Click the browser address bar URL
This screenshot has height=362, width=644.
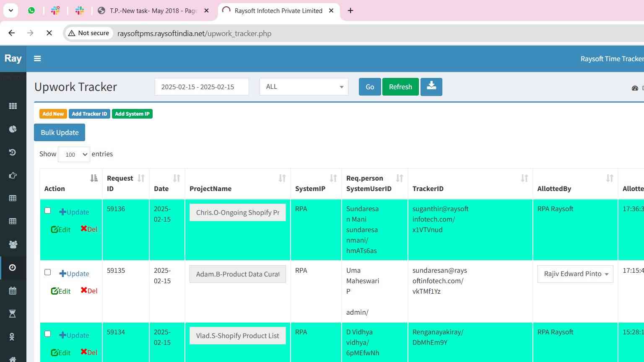pos(194,34)
